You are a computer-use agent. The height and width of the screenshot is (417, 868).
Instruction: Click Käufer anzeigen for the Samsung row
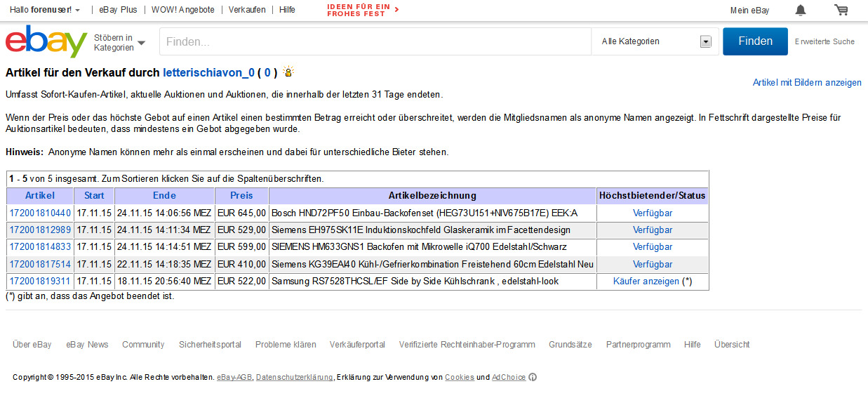point(646,281)
